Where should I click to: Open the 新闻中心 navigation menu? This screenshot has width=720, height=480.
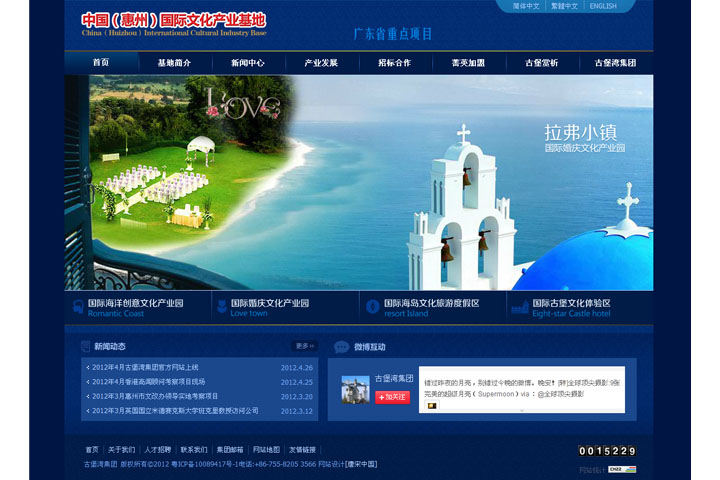pos(247,63)
